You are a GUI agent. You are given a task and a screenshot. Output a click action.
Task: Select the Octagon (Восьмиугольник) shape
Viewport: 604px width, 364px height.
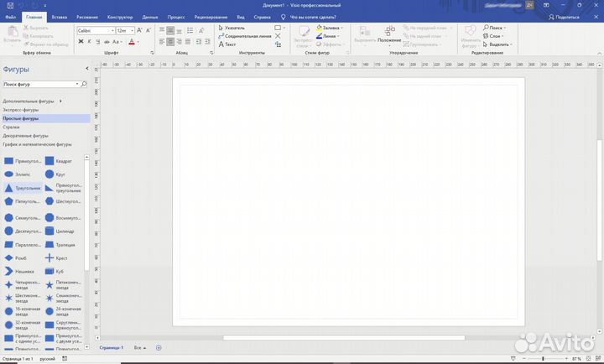pos(63,217)
